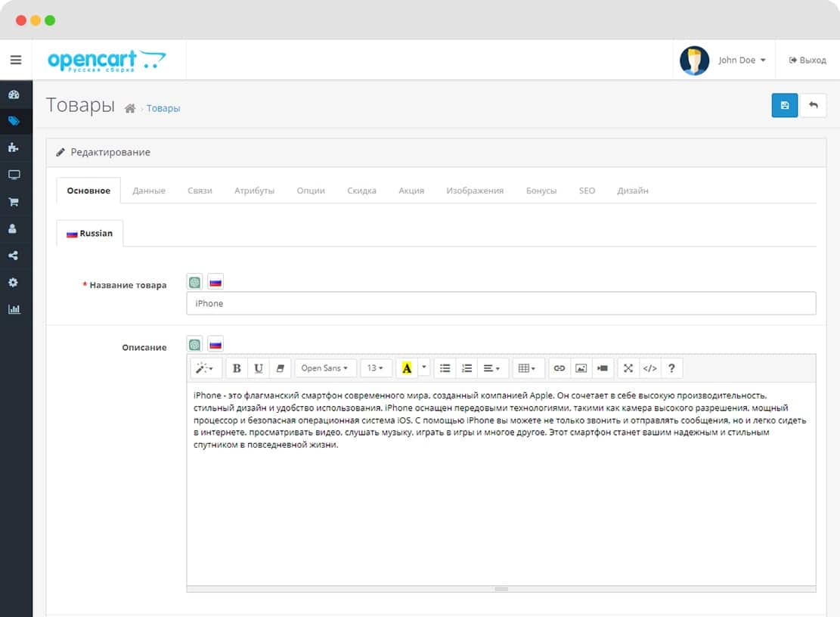The width and height of the screenshot is (840, 617).
Task: Switch to the Изображения tab
Action: pyautogui.click(x=475, y=191)
